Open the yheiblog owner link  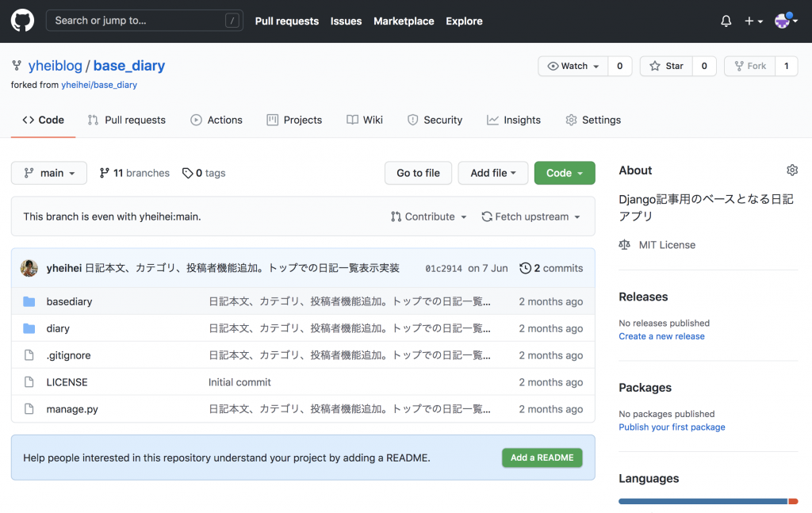56,66
